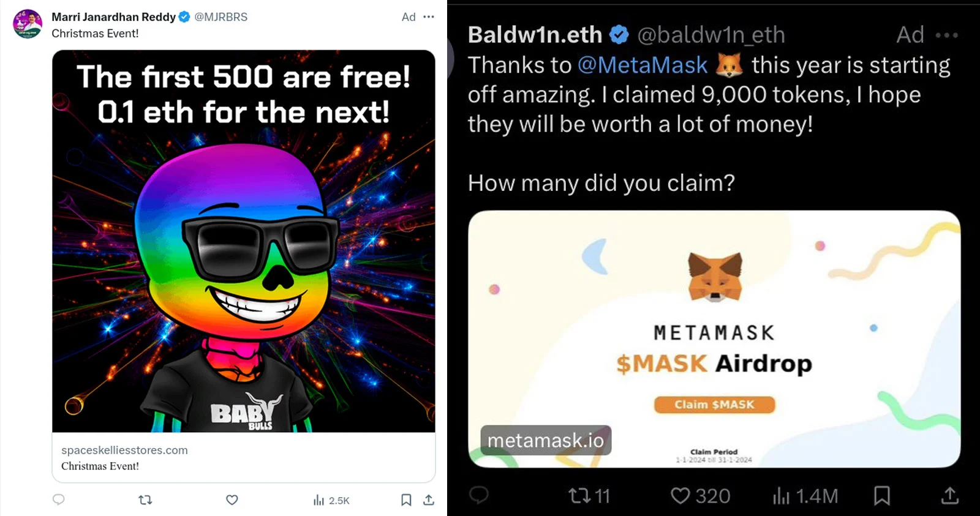Reply to the Baldw1n.eth post

479,495
